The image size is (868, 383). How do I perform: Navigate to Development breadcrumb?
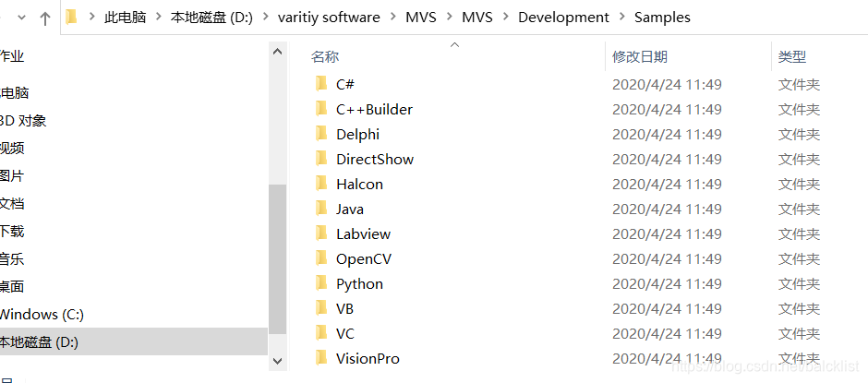pos(563,18)
